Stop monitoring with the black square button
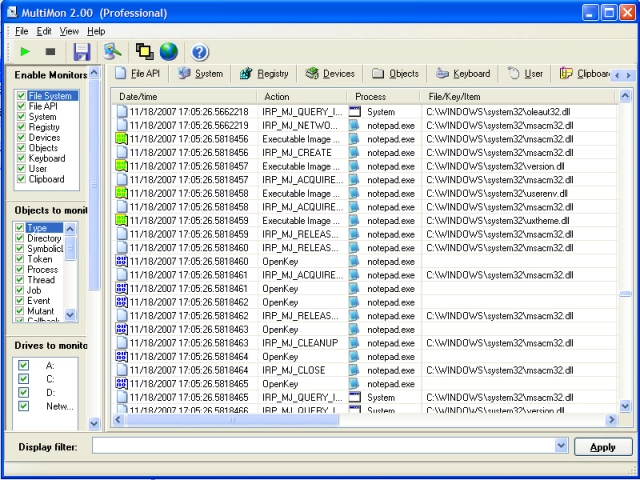Image resolution: width=640 pixels, height=480 pixels. point(50,52)
